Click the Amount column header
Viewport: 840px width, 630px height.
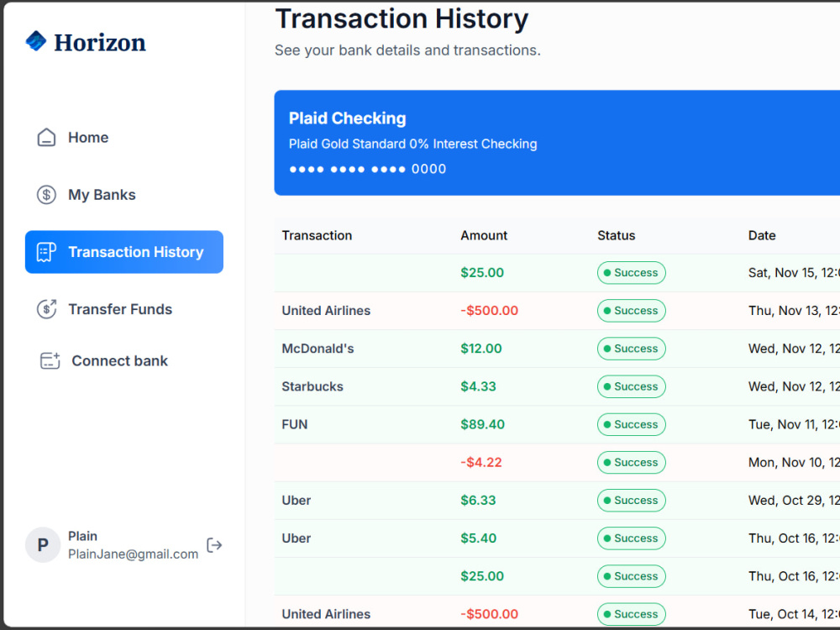click(x=484, y=236)
